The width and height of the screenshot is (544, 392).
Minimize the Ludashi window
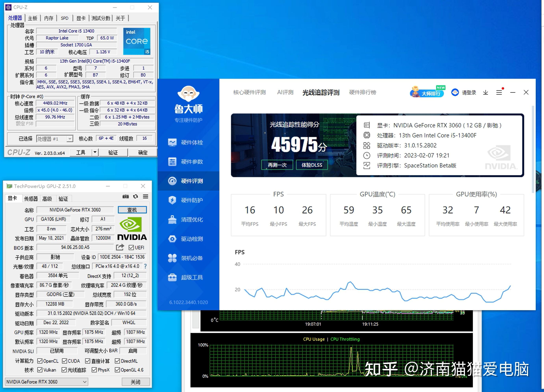coord(513,92)
